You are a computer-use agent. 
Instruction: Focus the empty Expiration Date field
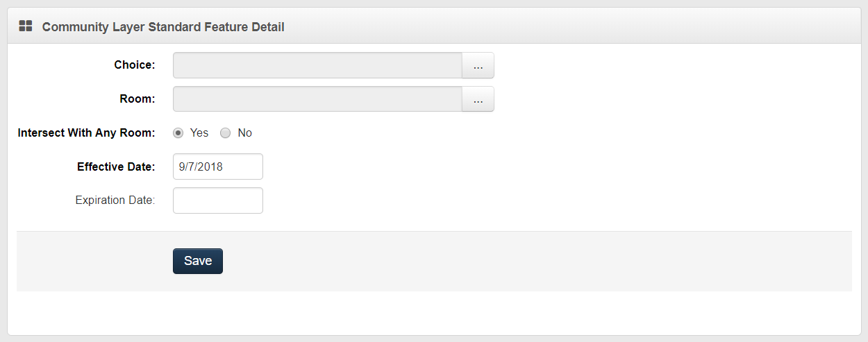pos(217,200)
